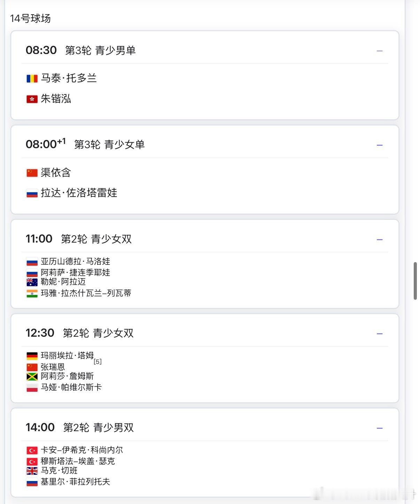
Task: Collapse the 14:00 青少男双 match card
Action: (x=380, y=428)
